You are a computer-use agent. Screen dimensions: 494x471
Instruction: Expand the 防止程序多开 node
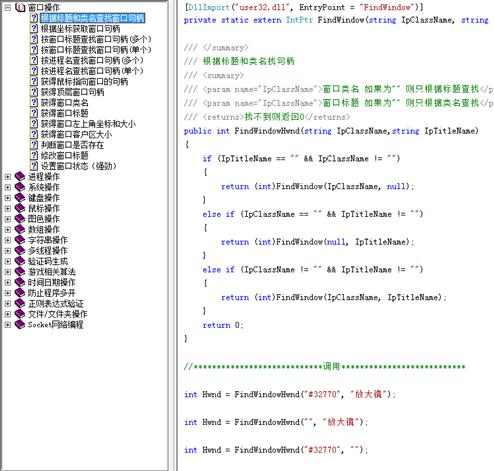8,293
